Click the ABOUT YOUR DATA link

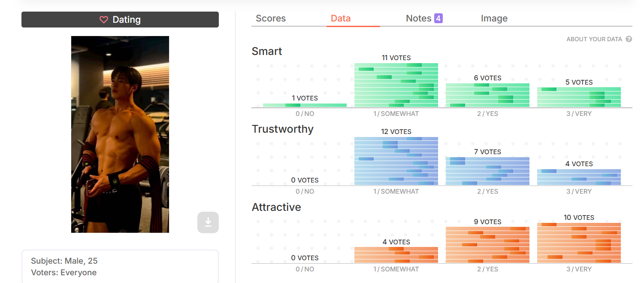[594, 39]
